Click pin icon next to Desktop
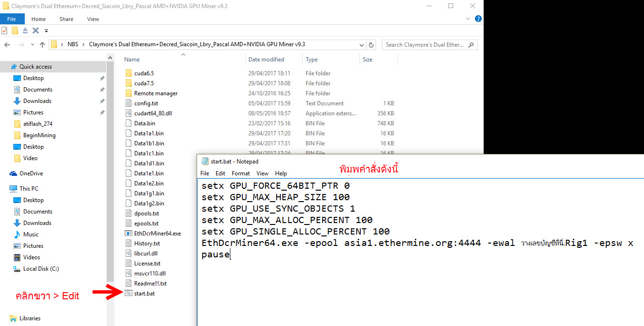The height and width of the screenshot is (326, 644). click(102, 78)
